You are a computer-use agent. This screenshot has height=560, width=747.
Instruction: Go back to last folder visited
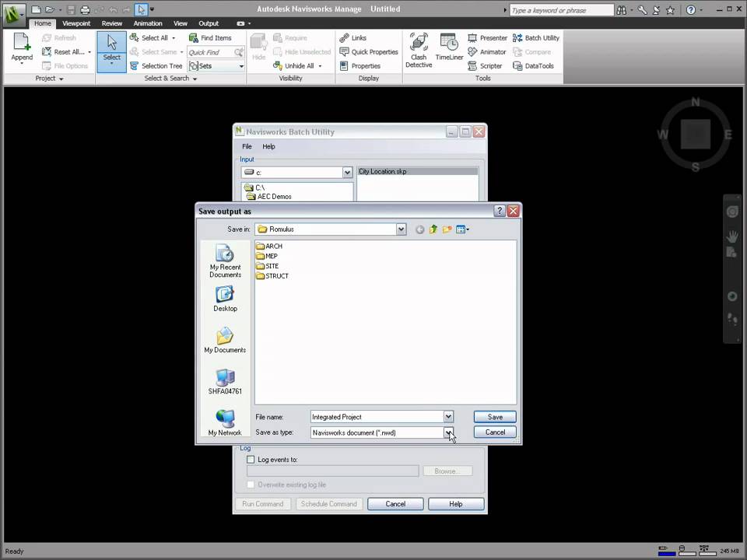pyautogui.click(x=419, y=229)
